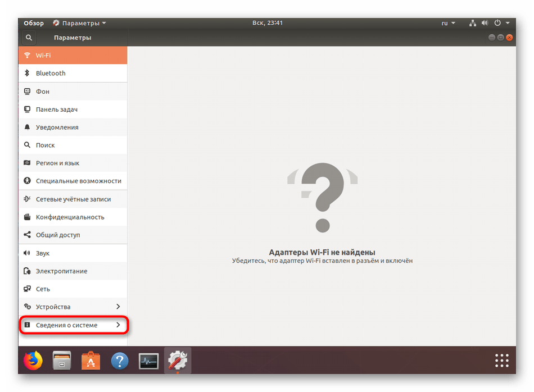534x392 pixels.
Task: Open the Files manager from the dock
Action: [x=61, y=361]
